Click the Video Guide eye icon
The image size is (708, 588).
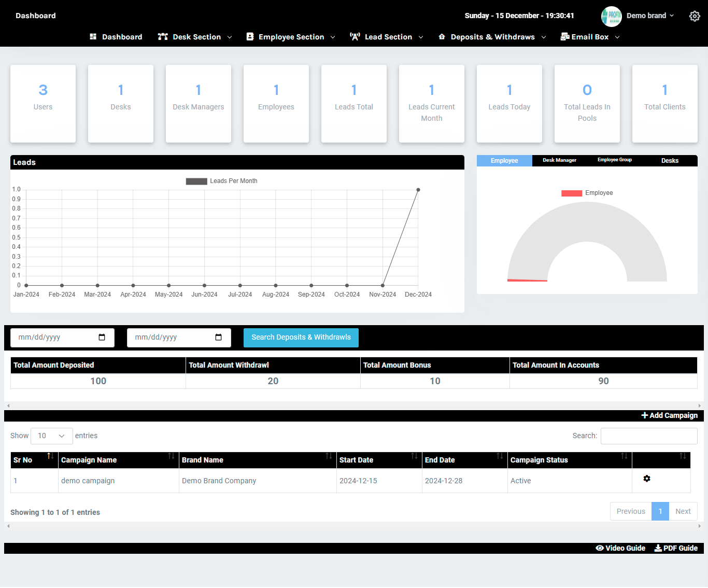tap(600, 548)
